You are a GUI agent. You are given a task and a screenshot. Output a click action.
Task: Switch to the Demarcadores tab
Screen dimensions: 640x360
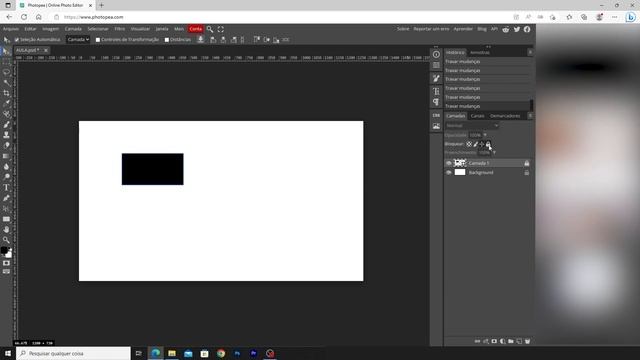click(505, 116)
